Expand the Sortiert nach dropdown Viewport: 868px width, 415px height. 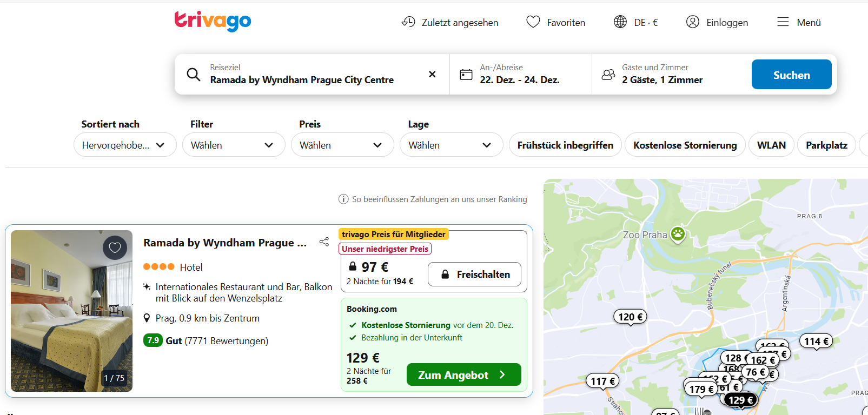tap(125, 145)
